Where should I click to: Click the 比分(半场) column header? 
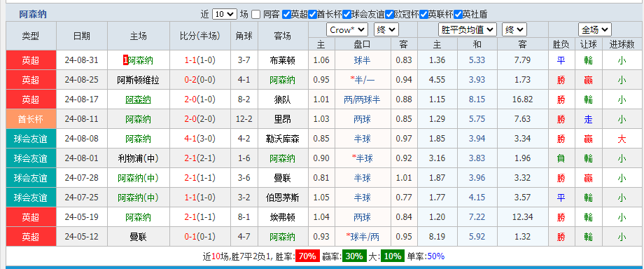[200, 36]
